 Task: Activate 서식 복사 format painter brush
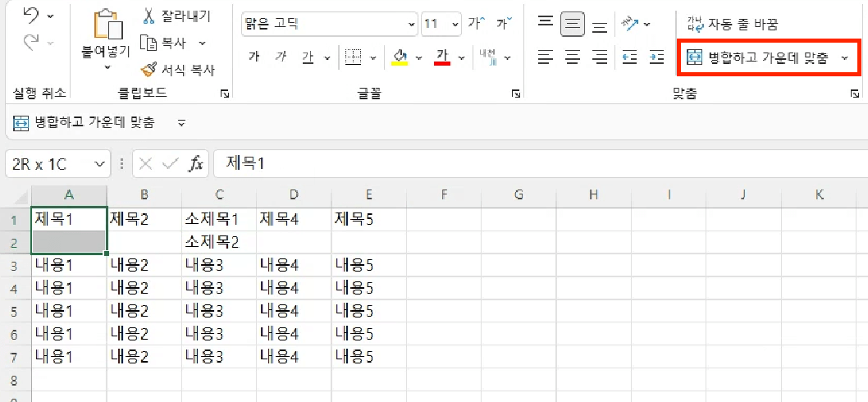click(x=148, y=69)
